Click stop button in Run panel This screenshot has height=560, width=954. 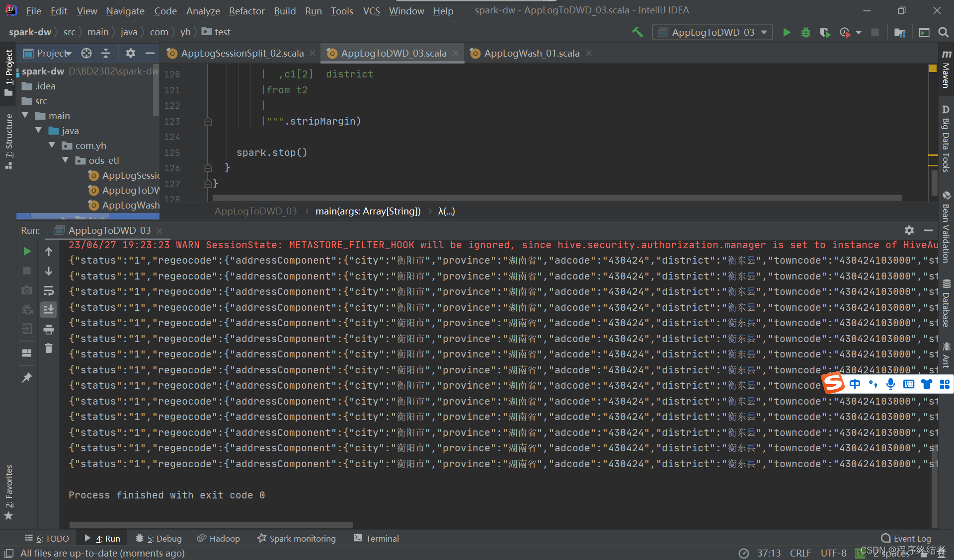point(27,271)
